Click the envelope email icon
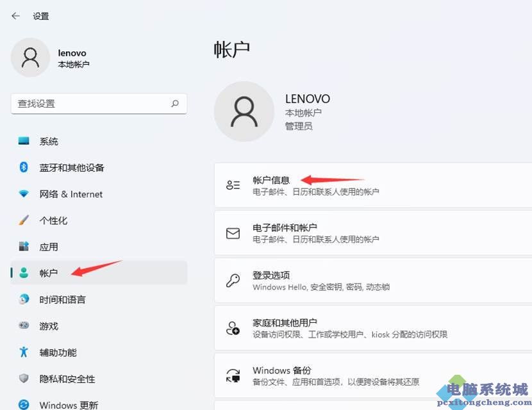Image resolution: width=532 pixels, height=410 pixels. point(233,233)
